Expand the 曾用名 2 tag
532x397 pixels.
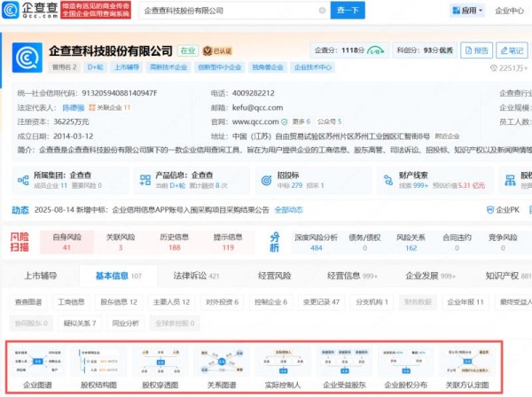64,67
